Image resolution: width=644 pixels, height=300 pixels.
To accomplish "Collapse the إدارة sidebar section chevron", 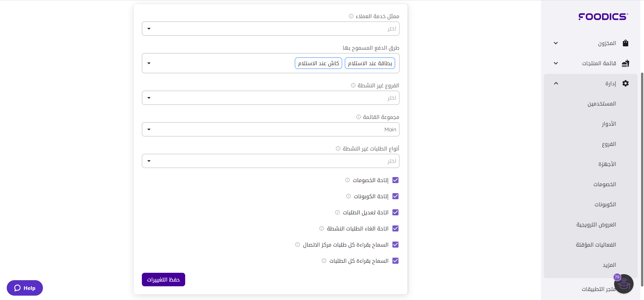I will tap(556, 83).
